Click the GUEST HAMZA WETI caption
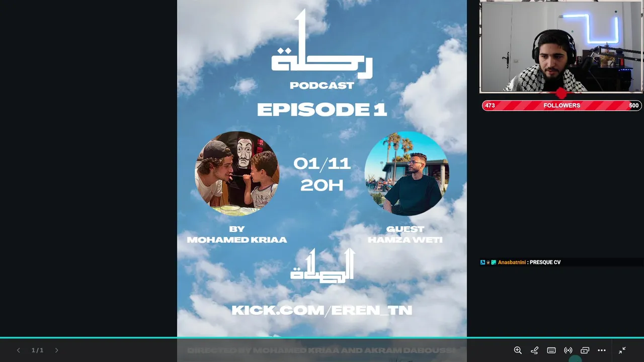The image size is (644, 362). tap(405, 234)
